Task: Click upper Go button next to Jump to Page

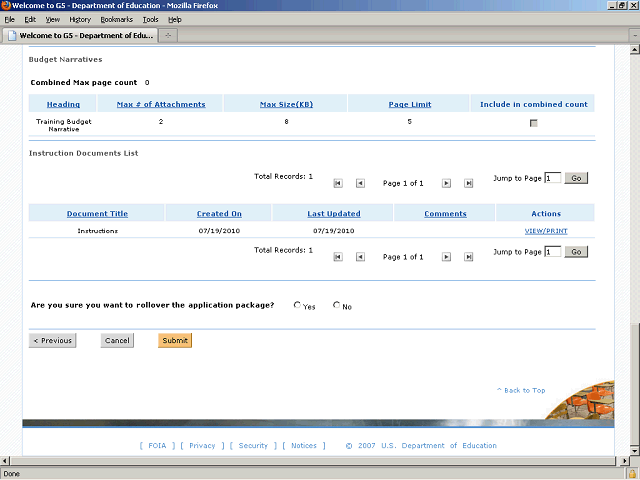Action: (x=576, y=178)
